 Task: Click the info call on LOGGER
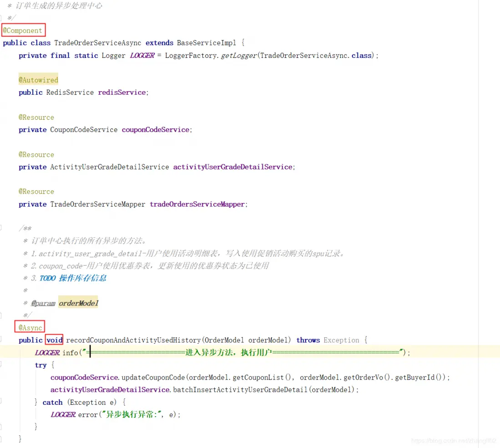pyautogui.click(x=70, y=352)
